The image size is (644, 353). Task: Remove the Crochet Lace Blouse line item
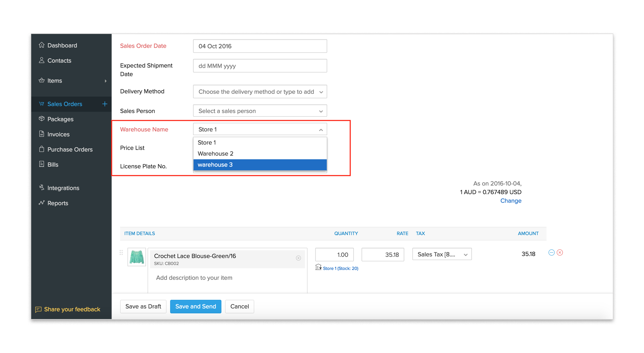560,252
